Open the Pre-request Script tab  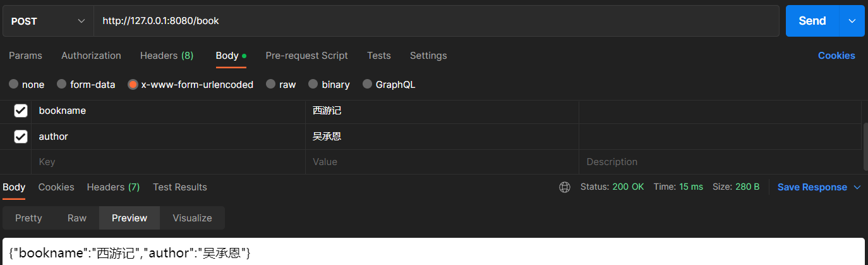(x=306, y=56)
